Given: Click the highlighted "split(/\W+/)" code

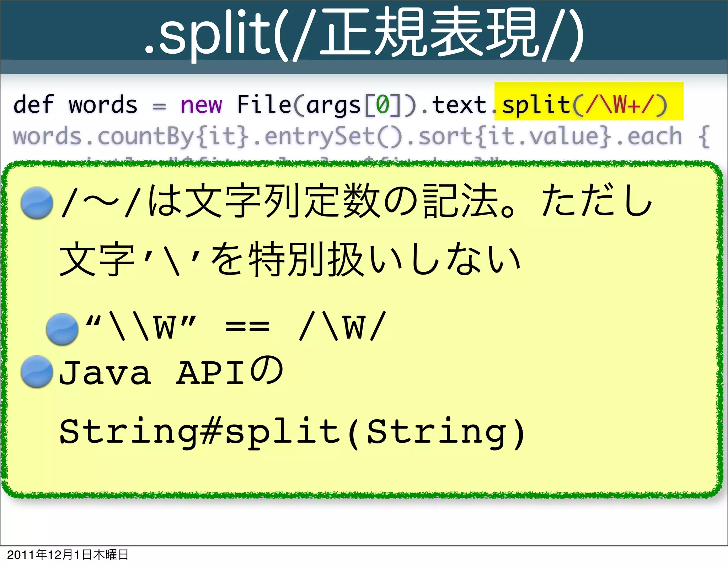Looking at the screenshot, I should click(x=585, y=105).
